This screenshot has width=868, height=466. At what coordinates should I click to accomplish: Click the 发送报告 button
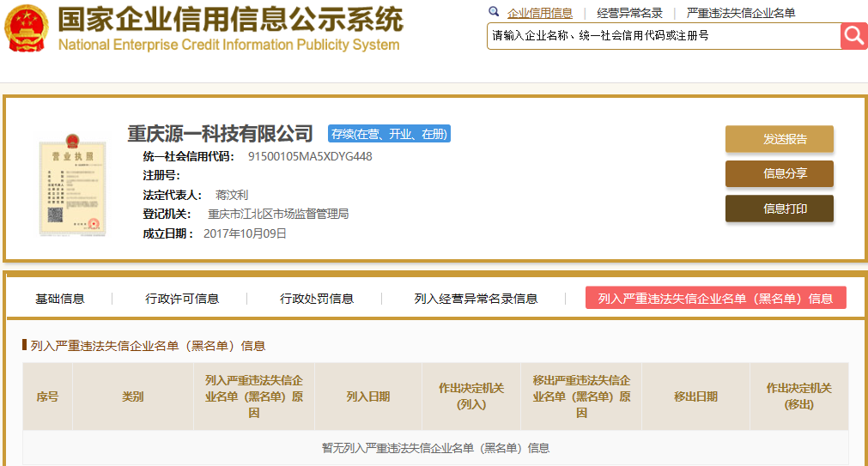click(x=780, y=139)
